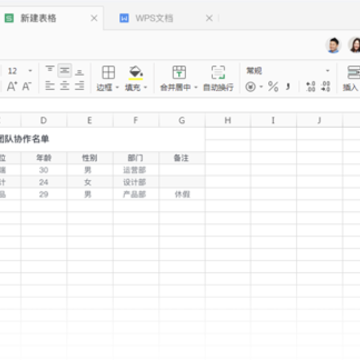Select column J header

tap(319, 120)
